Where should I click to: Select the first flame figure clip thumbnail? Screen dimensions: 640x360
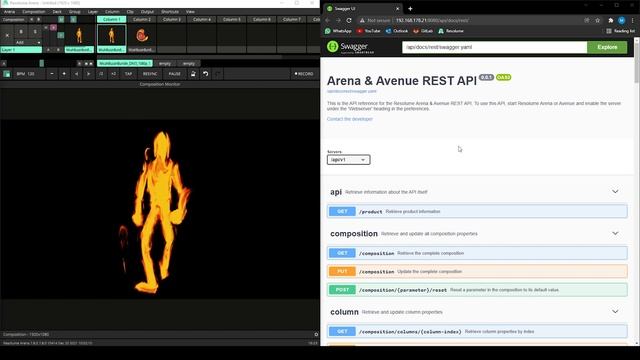79,36
